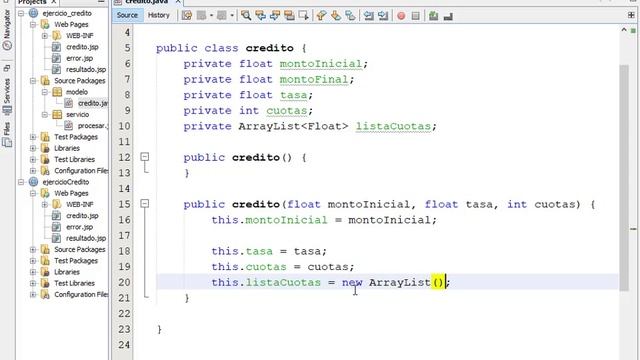This screenshot has height=360, width=640.
Task: Stop Macro Recording icon
Action: (x=416, y=16)
